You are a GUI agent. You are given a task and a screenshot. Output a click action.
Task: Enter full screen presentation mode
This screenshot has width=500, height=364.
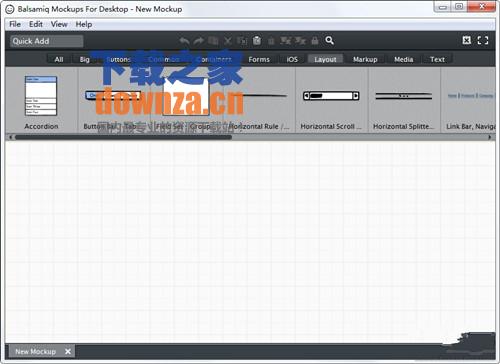(x=483, y=40)
